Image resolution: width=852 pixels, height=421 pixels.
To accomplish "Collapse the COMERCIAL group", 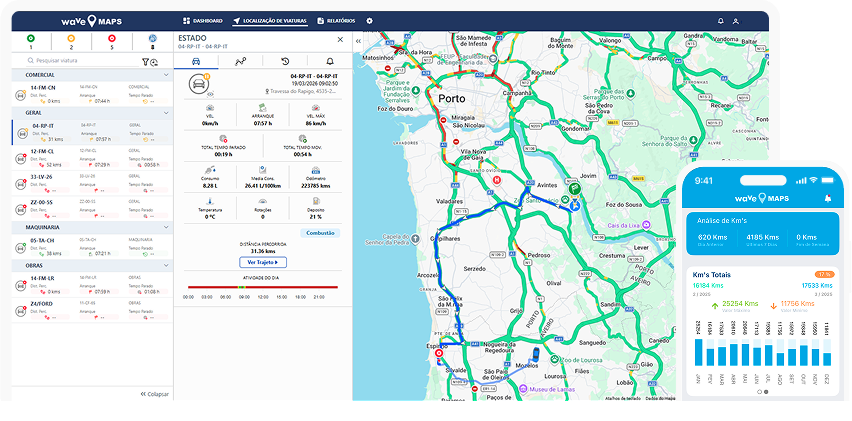I will (165, 75).
